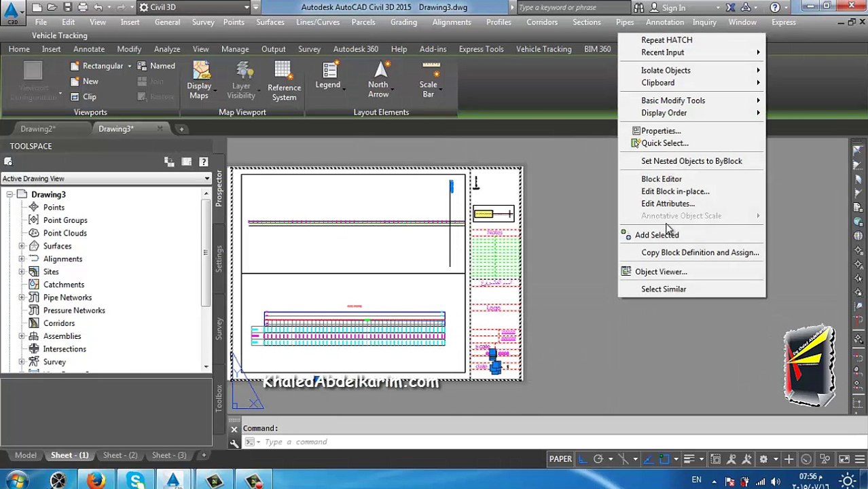Click the Open file folder icon
The image size is (868, 489).
point(52,7)
